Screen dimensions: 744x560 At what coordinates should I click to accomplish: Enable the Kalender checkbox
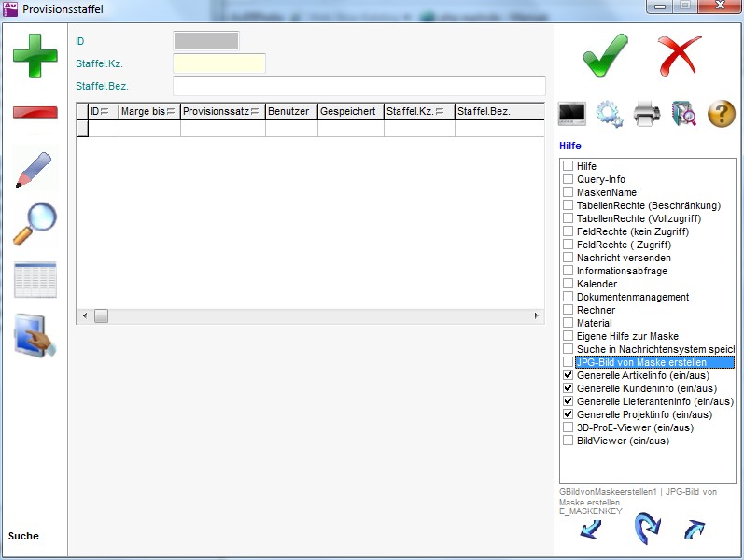point(568,284)
